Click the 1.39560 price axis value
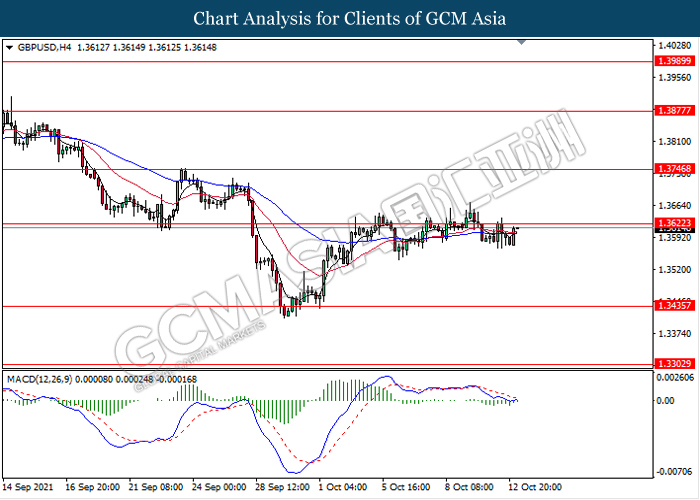 (x=677, y=78)
